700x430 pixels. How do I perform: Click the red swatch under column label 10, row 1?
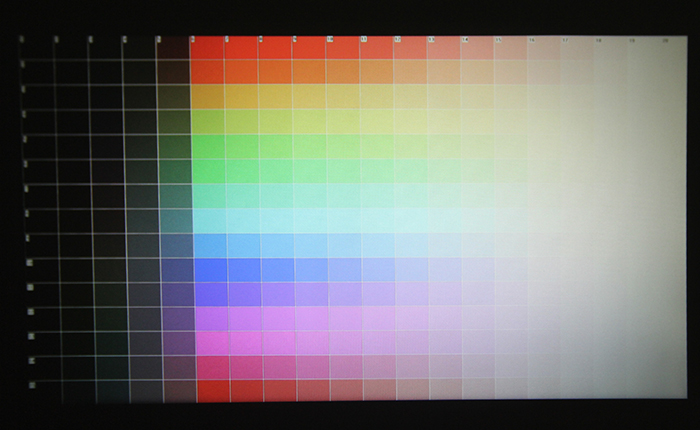(x=342, y=48)
